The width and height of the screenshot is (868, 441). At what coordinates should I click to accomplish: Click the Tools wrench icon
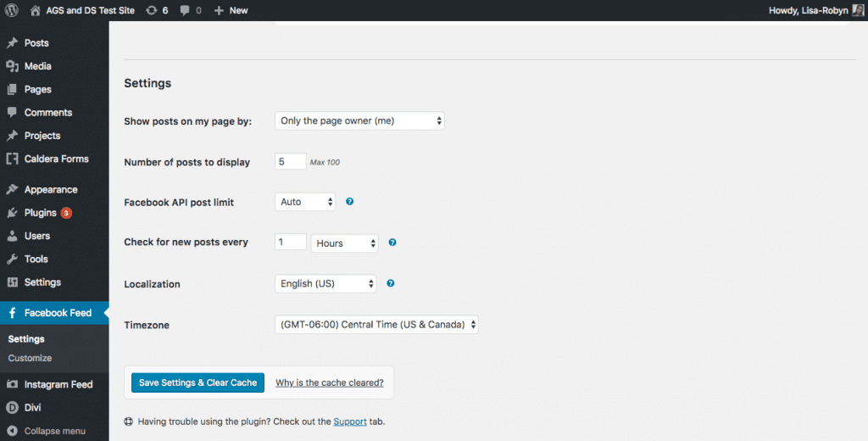12,260
